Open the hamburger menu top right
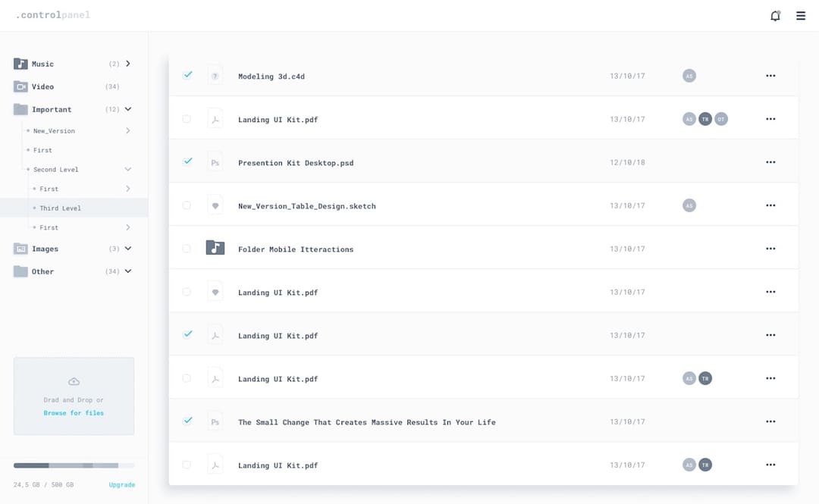819x504 pixels. (801, 15)
